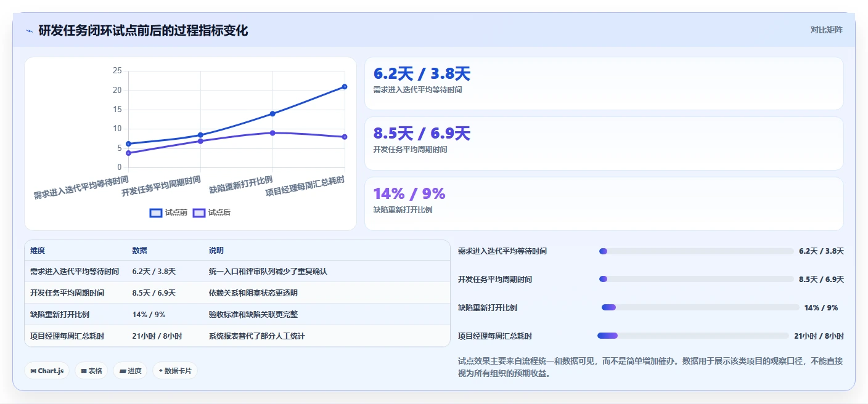Image resolution: width=868 pixels, height=404 pixels.
Task: Click 需求进入迭代平均等待时间 caption under 6.2天 card
Action: [x=418, y=89]
